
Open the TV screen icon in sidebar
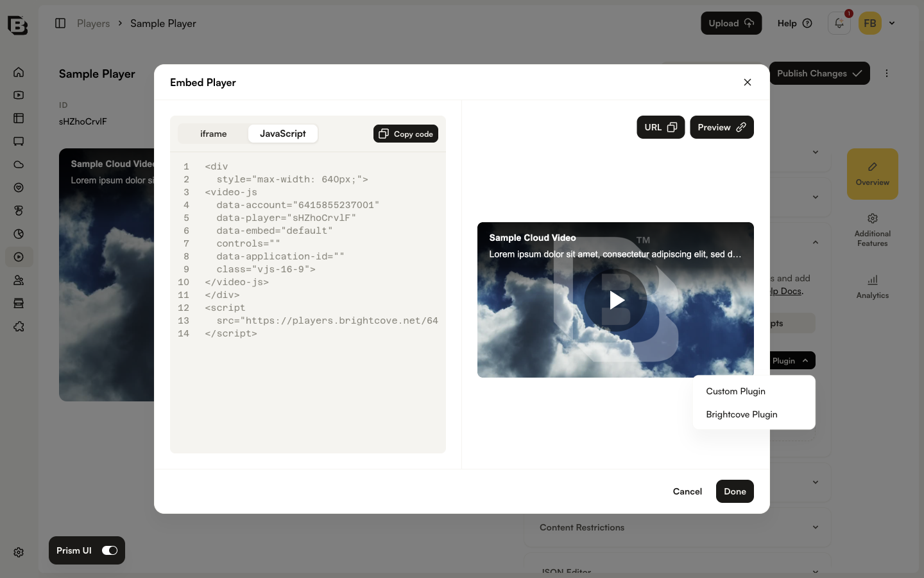[19, 141]
